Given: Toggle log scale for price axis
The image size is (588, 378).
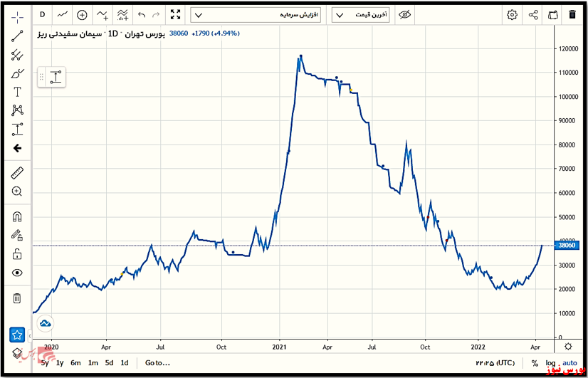Looking at the screenshot, I should point(551,363).
